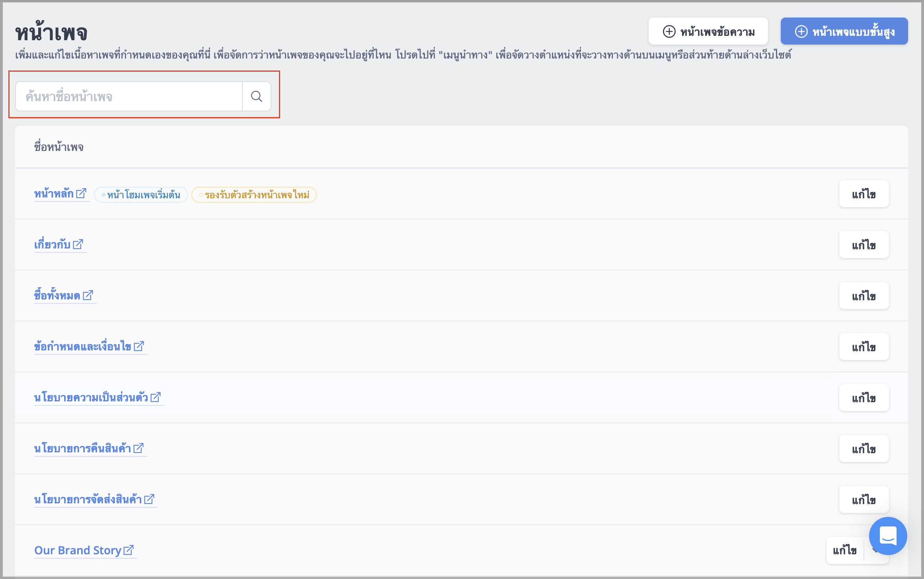Focus the page name search field

click(x=129, y=96)
